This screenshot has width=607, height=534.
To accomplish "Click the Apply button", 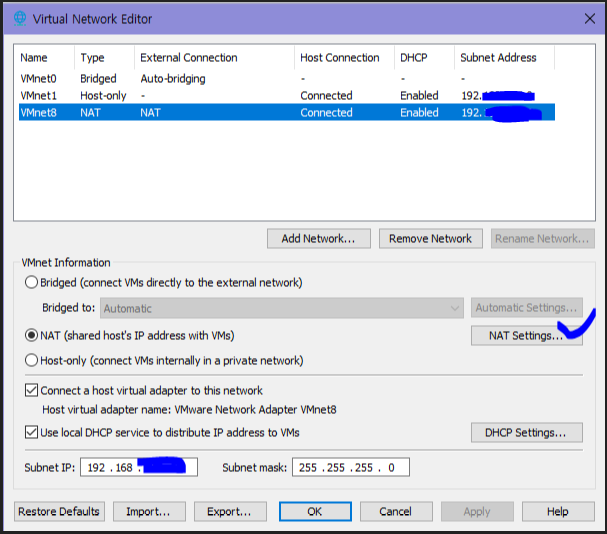I will [x=477, y=512].
